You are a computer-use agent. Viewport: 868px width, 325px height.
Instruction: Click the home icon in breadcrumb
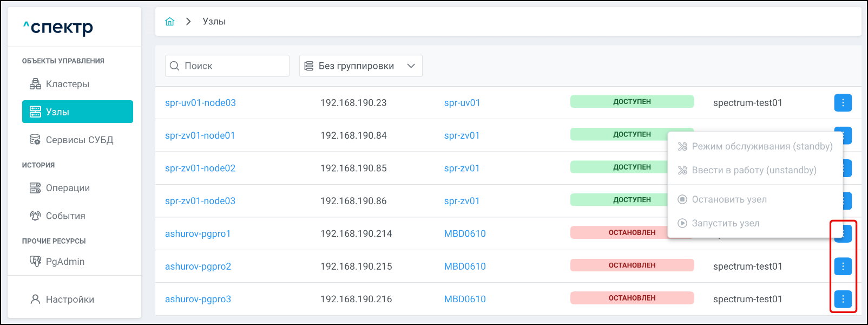pos(170,22)
